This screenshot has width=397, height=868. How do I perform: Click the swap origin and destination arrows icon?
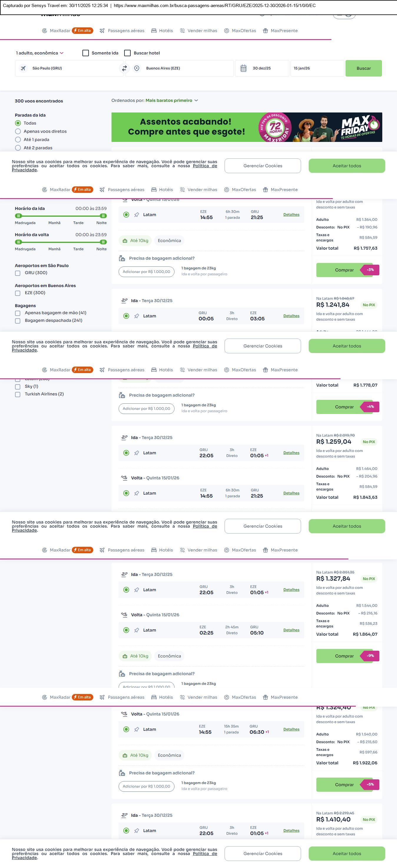(124, 68)
